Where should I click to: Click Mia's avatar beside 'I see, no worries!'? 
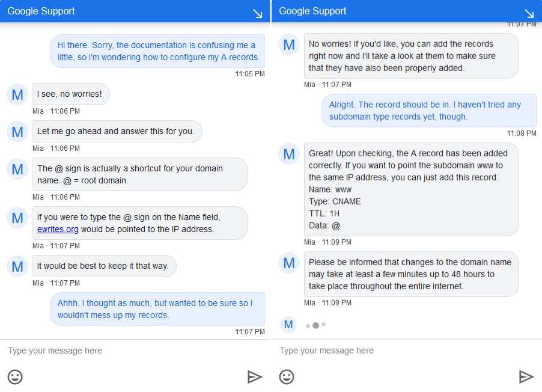[x=17, y=94]
